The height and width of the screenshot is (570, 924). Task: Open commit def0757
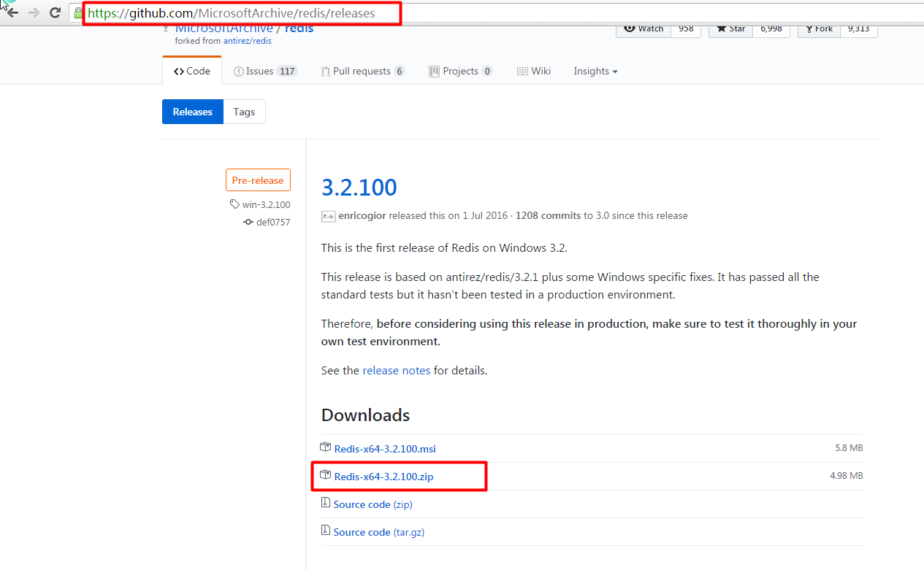[x=273, y=222]
